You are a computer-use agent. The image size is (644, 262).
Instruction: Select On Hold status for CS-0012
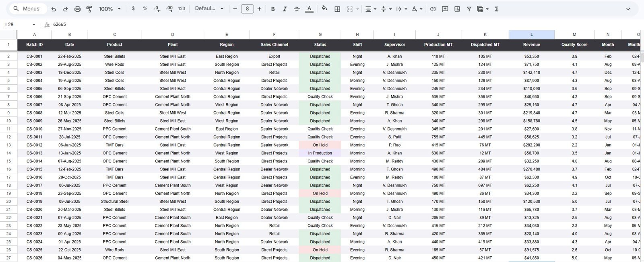click(x=320, y=145)
